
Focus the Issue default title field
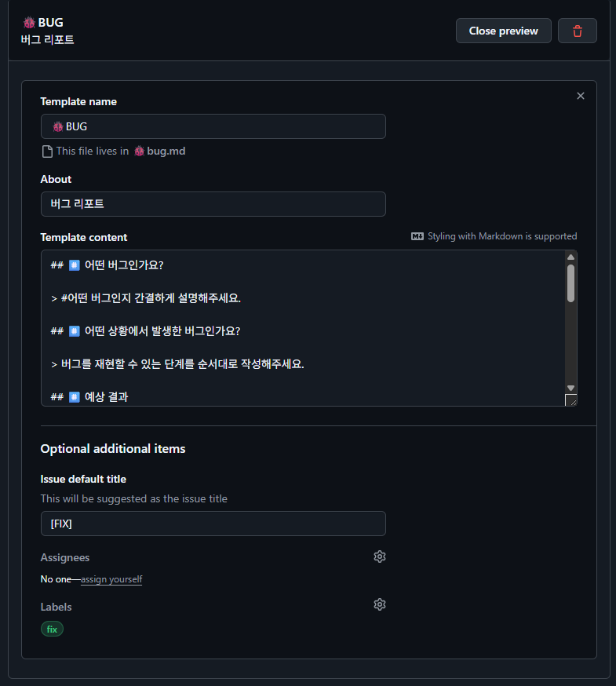(213, 524)
